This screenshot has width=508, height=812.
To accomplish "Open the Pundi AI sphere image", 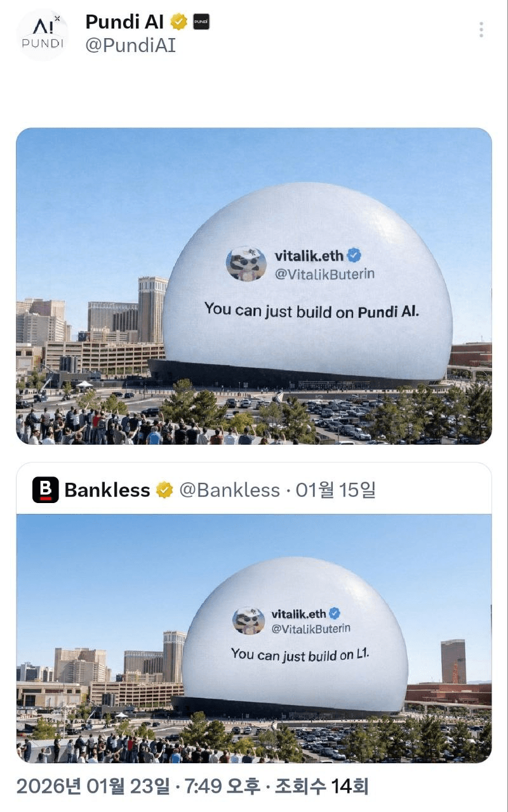I will (x=254, y=286).
